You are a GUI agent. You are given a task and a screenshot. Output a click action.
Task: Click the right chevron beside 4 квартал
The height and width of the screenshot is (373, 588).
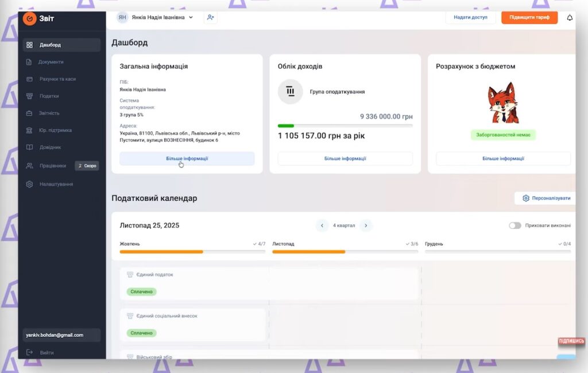(x=366, y=226)
